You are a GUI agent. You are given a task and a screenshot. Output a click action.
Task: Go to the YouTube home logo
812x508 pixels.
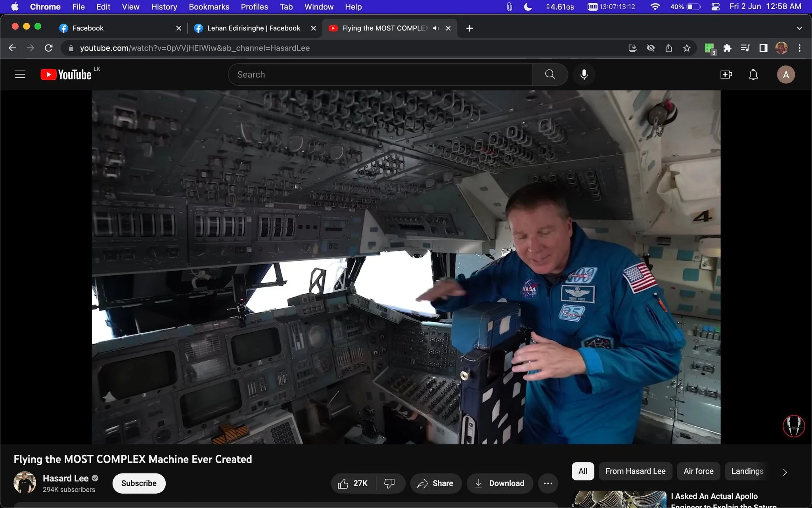tap(66, 75)
